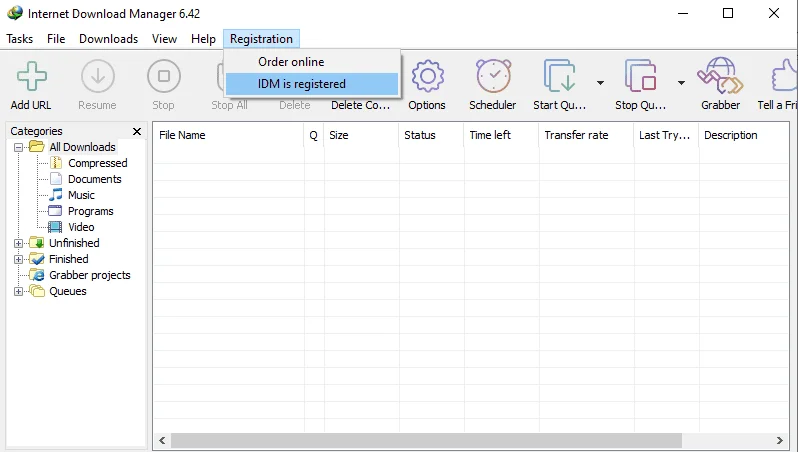This screenshot has width=798, height=452.
Task: Close the Registration menu
Action: point(261,39)
